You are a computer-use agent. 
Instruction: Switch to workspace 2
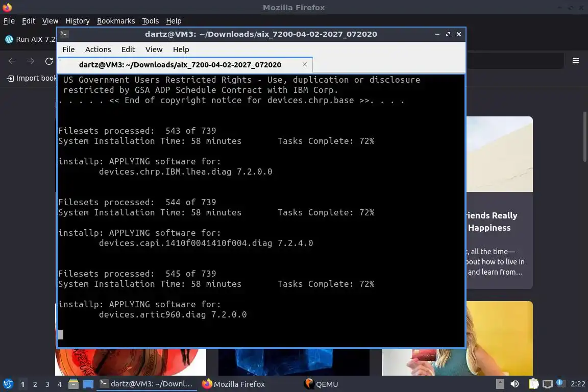coord(35,384)
